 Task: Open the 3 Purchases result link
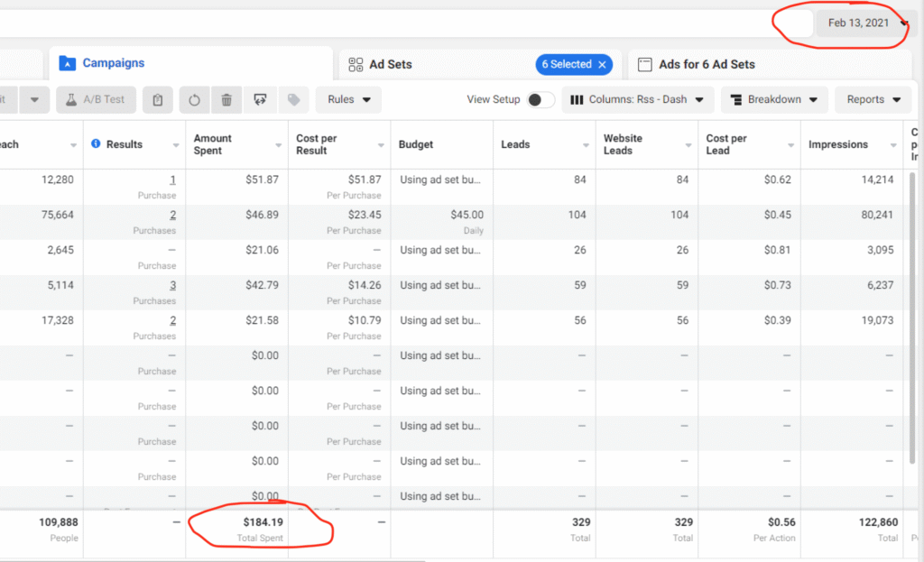172,285
